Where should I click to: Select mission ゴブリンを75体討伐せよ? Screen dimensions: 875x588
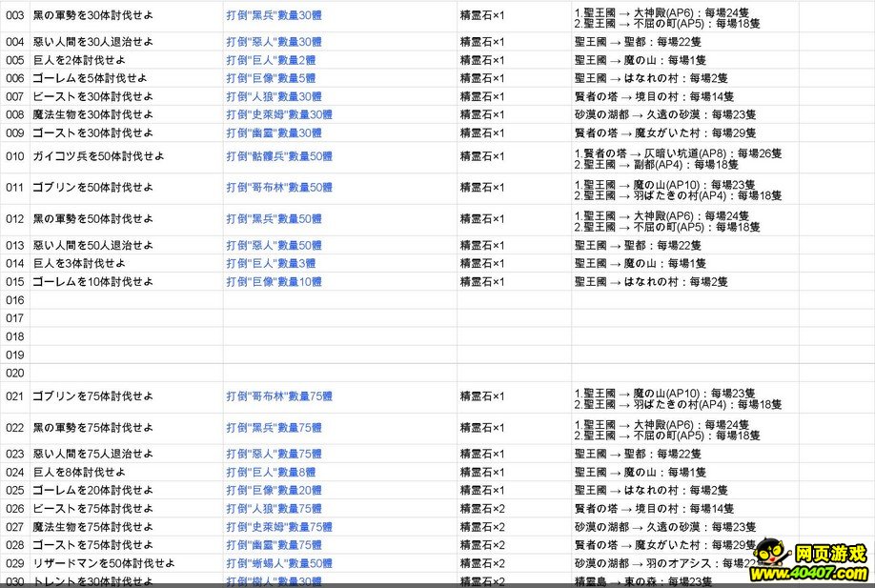[92, 396]
